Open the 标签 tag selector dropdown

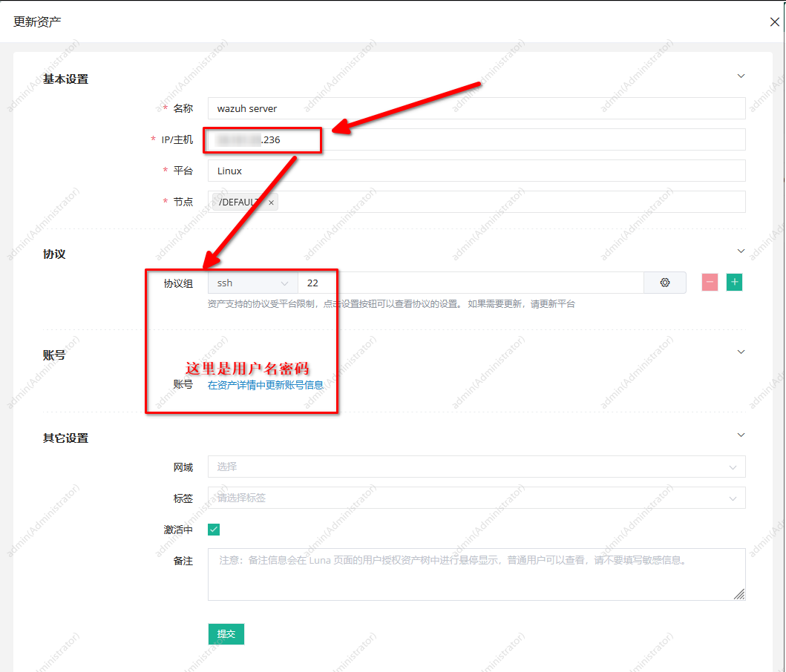[476, 498]
